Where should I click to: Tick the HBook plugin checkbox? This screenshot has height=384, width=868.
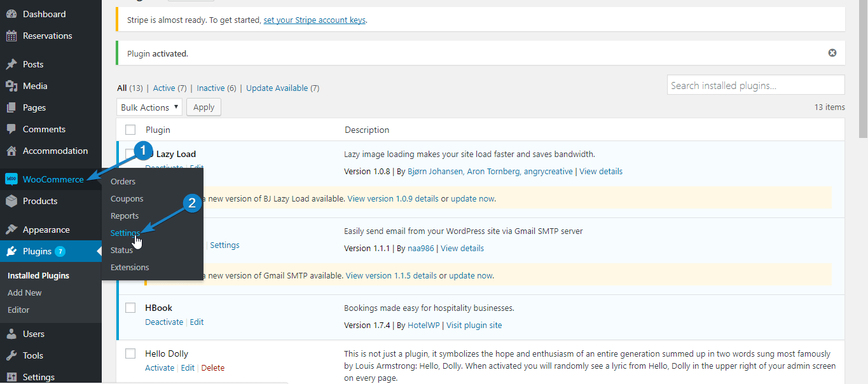pos(130,308)
